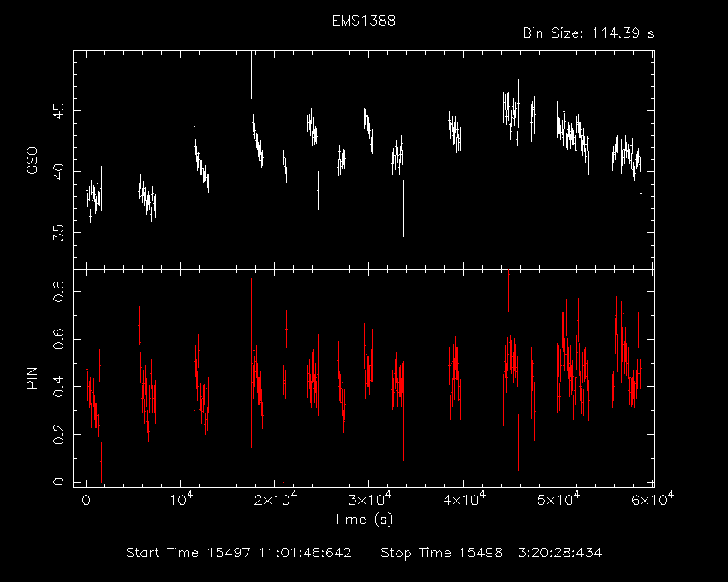Select the Bin Size: 114.39 s label
The width and height of the screenshot is (728, 582).
coord(588,33)
